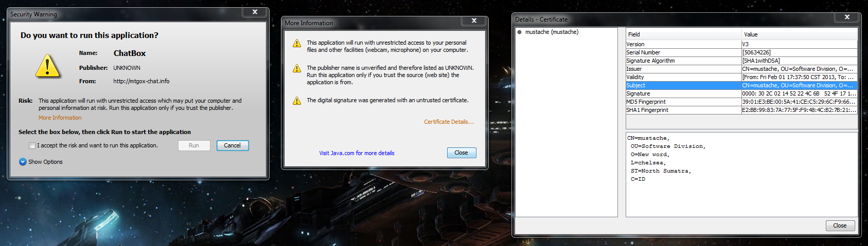The height and width of the screenshot is (246, 868).
Task: Tick the 'I accept the risk' checkbox
Action: pos(32,145)
